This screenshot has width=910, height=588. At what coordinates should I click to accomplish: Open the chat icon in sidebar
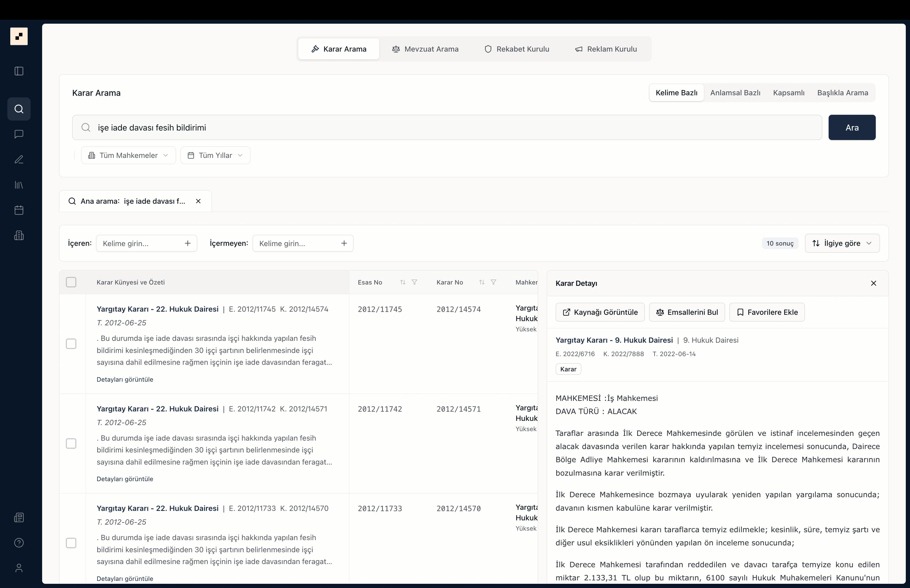[19, 134]
